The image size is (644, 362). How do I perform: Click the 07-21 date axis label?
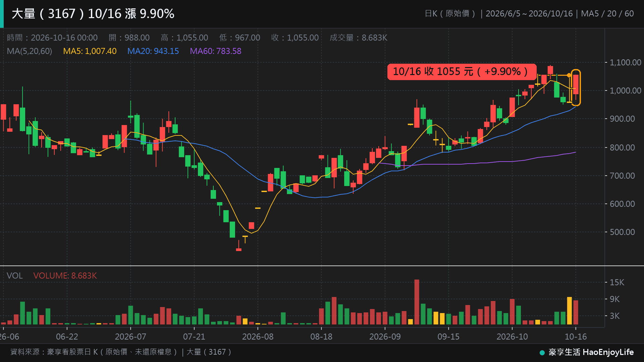point(194,337)
